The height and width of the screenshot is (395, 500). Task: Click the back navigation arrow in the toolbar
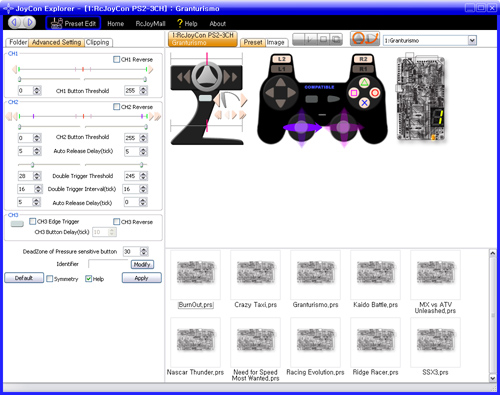pos(15,23)
